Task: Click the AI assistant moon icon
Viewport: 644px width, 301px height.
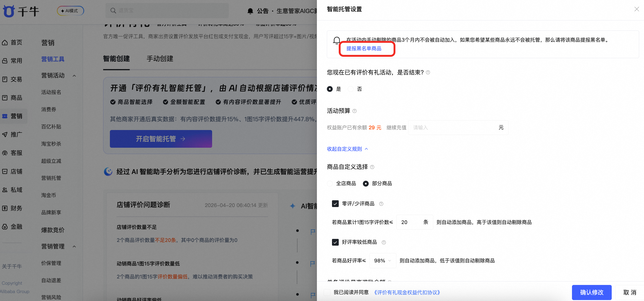Action: click(108, 172)
